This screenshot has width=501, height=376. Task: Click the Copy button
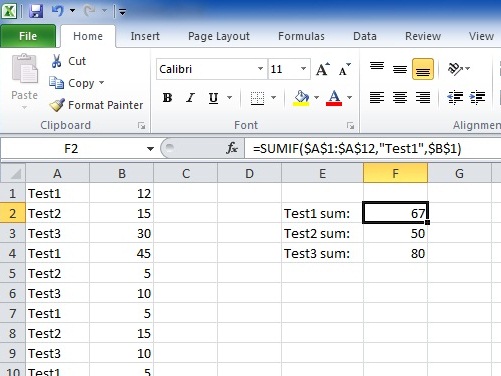(72, 83)
